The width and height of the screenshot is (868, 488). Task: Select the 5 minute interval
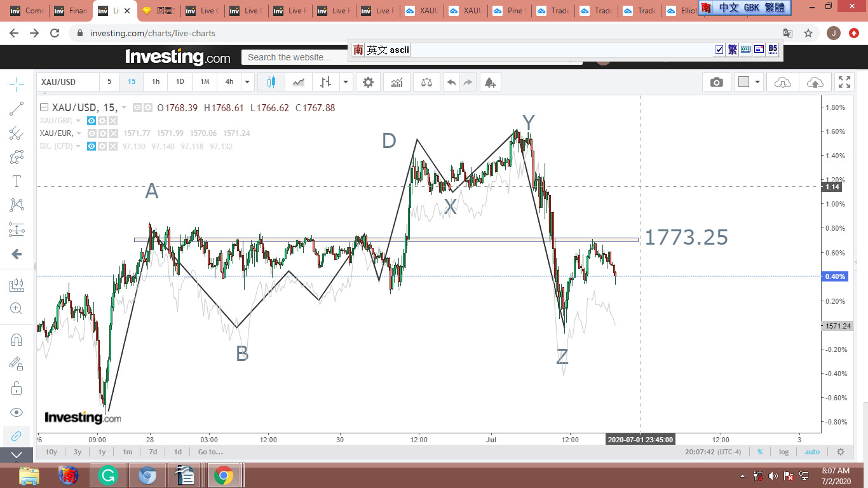pos(109,82)
